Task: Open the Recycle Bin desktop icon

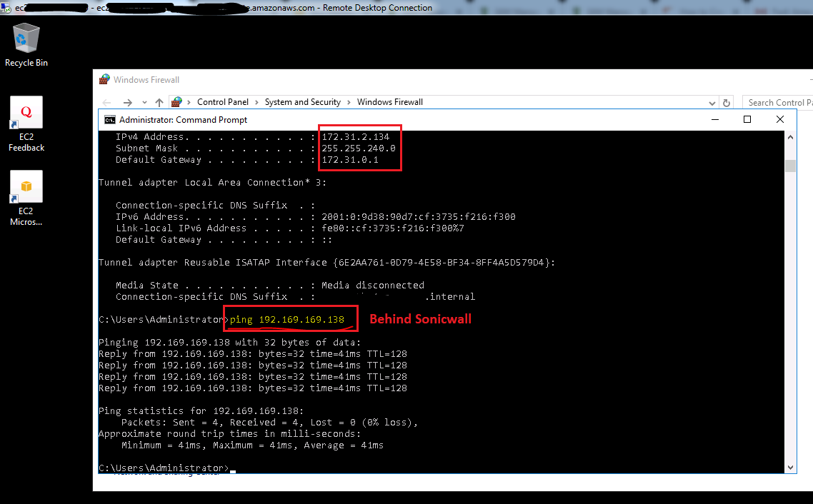Action: (x=26, y=44)
